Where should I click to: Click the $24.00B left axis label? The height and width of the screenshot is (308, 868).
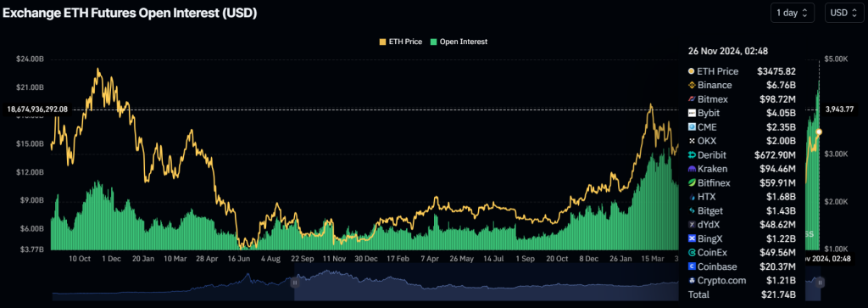tap(31, 59)
